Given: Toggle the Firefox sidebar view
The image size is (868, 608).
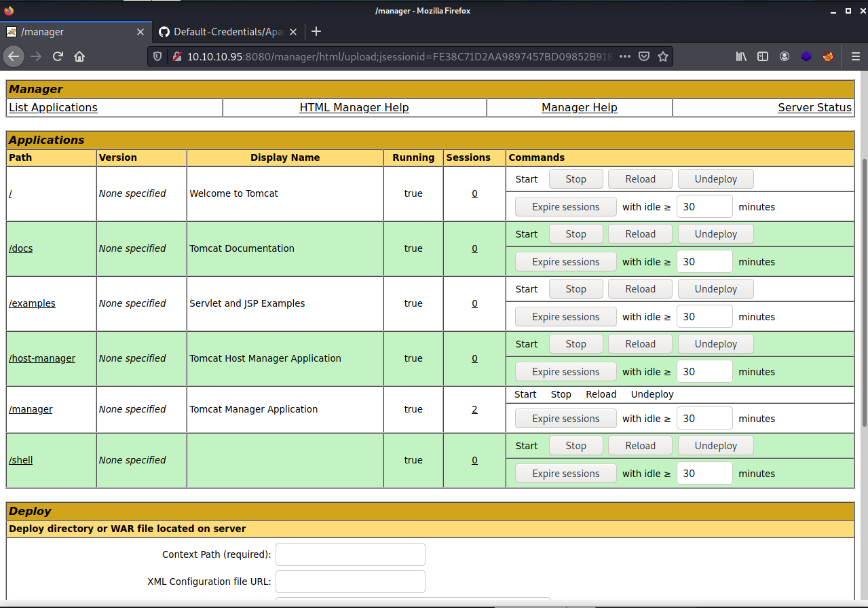Looking at the screenshot, I should [763, 56].
